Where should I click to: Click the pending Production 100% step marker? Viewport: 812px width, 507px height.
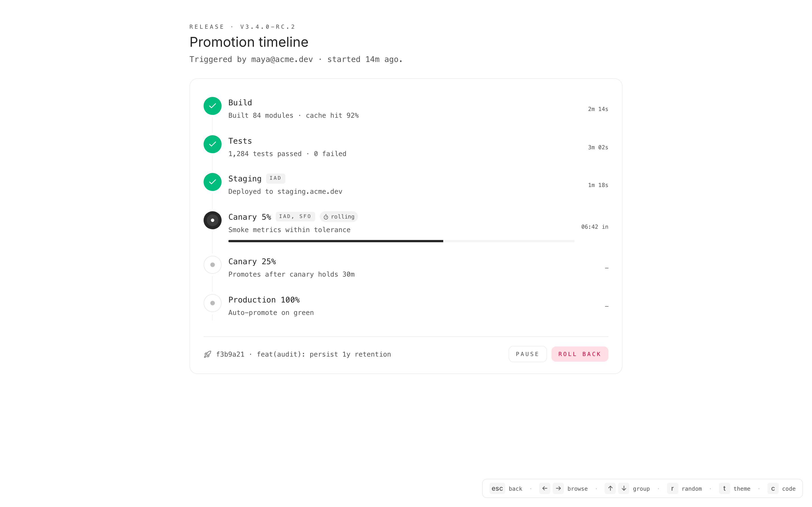212,303
